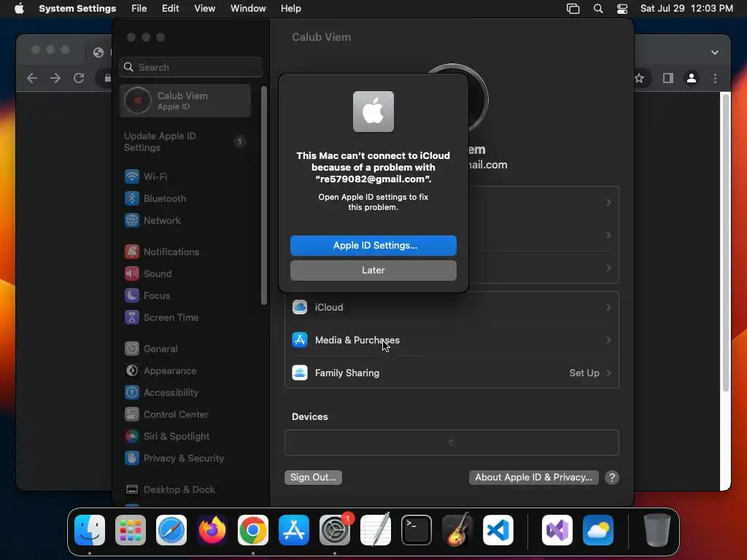Open the View menu
This screenshot has width=747, height=560.
point(204,9)
